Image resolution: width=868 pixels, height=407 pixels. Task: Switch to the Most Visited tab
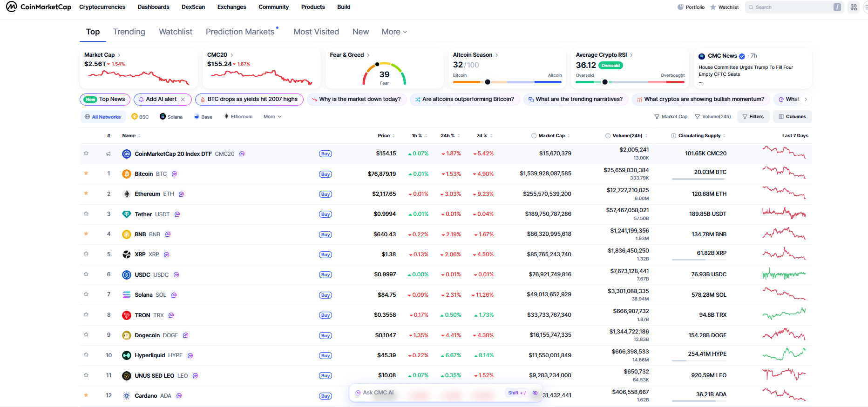[x=316, y=32]
